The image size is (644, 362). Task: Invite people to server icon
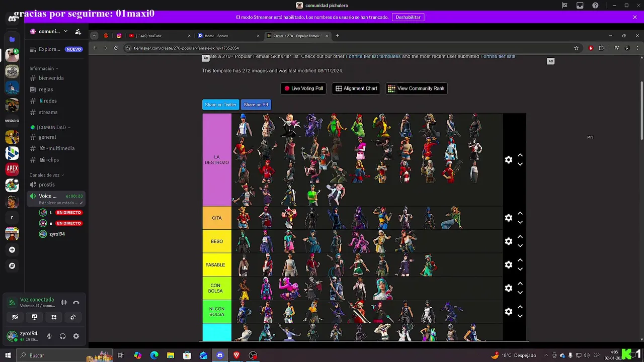[x=78, y=31]
